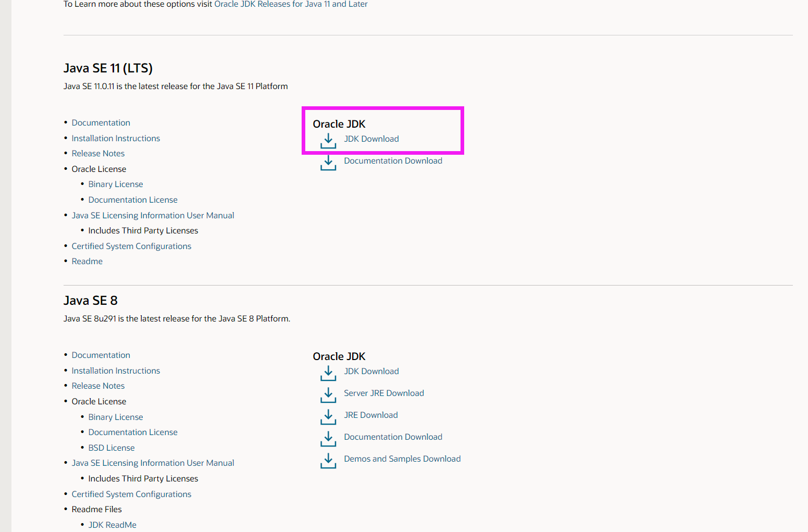Image resolution: width=808 pixels, height=532 pixels.
Task: Click the Readme Files text
Action: pyautogui.click(x=97, y=509)
